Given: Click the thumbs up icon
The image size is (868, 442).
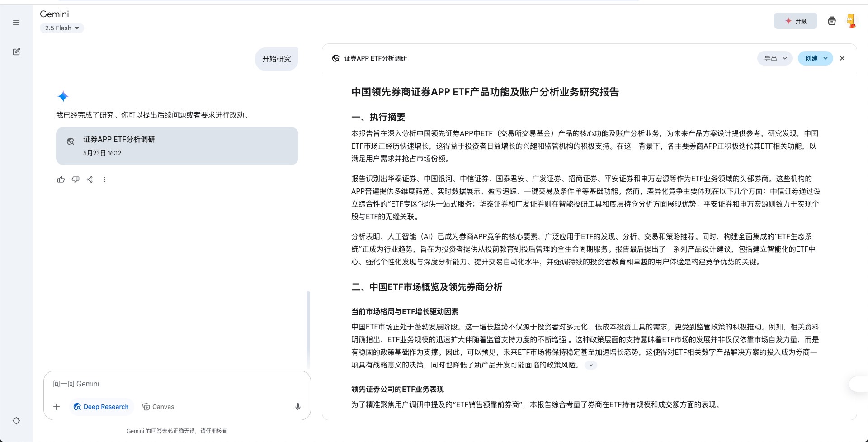Looking at the screenshot, I should [61, 179].
